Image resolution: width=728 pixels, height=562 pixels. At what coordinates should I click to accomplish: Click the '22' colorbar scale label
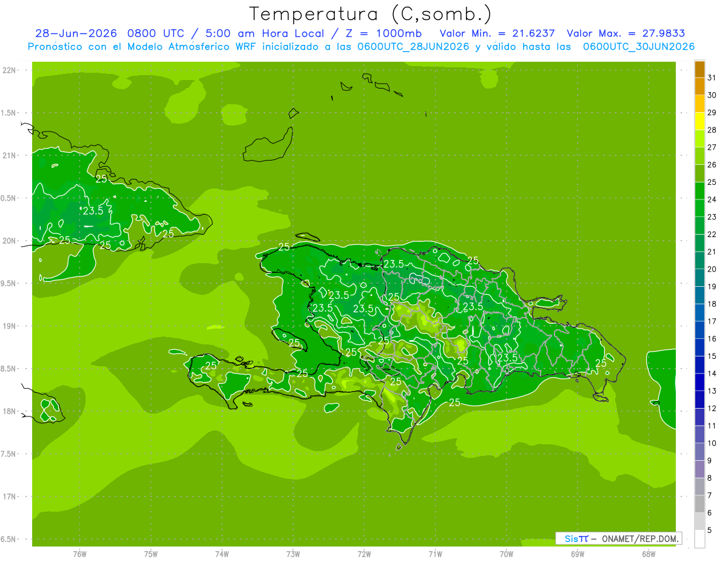click(x=712, y=234)
